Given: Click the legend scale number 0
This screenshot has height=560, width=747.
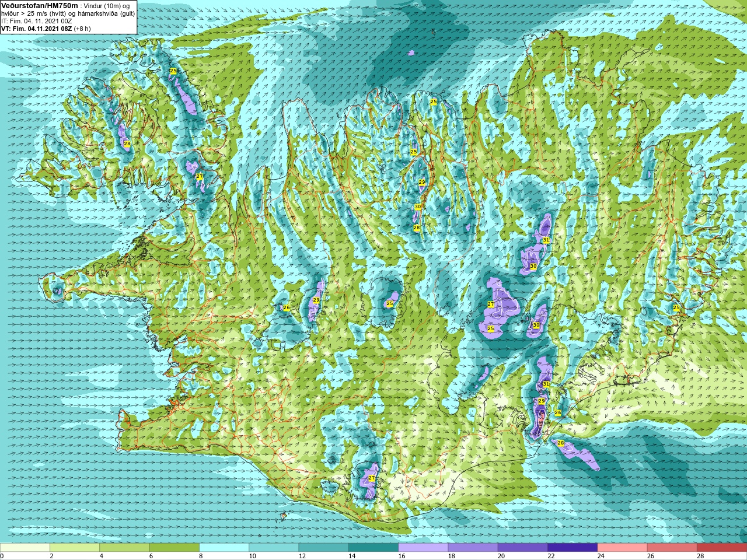Looking at the screenshot, I should 2,556.
